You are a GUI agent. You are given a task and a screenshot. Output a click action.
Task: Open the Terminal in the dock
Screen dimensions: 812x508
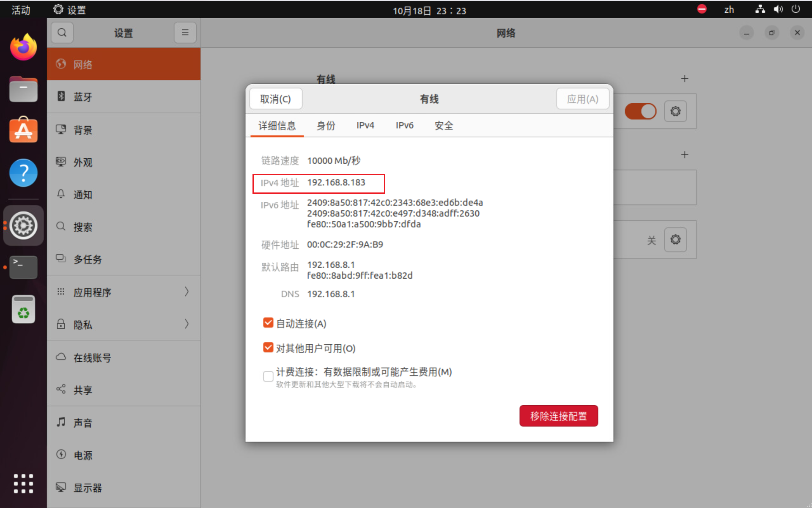click(23, 267)
